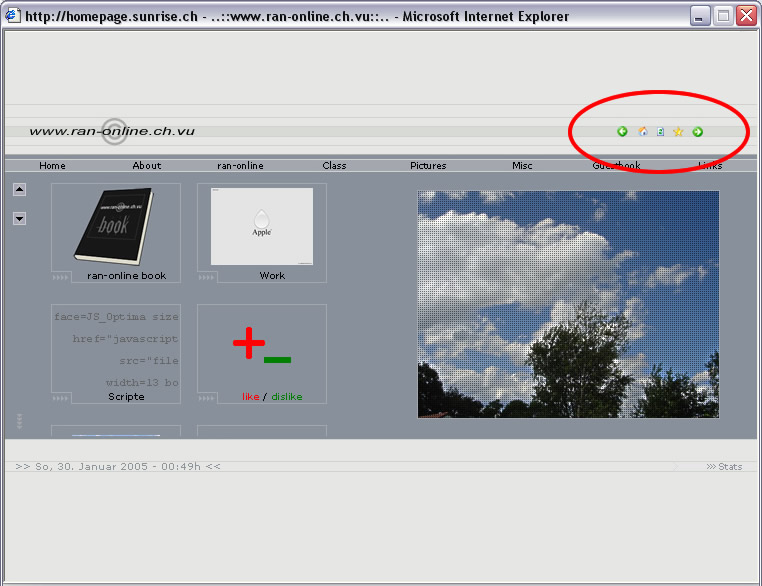Image resolution: width=762 pixels, height=586 pixels.
Task: Click the refresh page document icon
Action: coord(660,132)
